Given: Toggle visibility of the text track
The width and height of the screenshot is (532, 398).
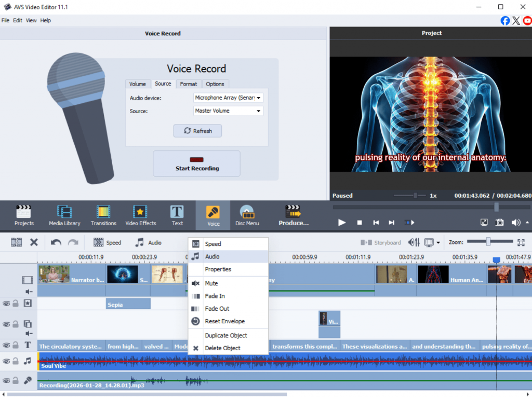Looking at the screenshot, I should click(x=6, y=345).
